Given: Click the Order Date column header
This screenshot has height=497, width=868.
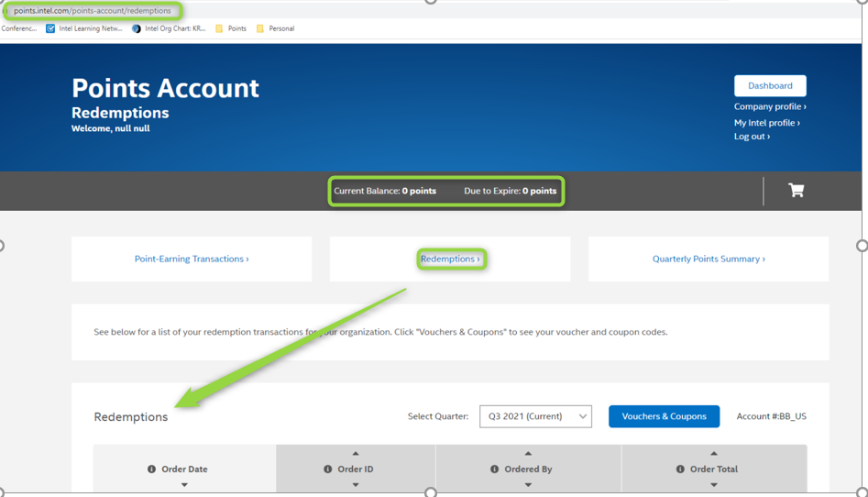Looking at the screenshot, I should click(184, 469).
